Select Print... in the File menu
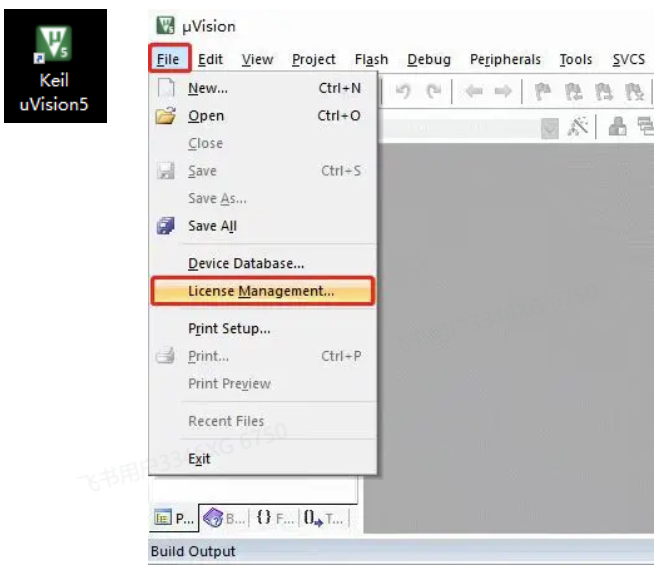The width and height of the screenshot is (655, 565). pyautogui.click(x=263, y=356)
